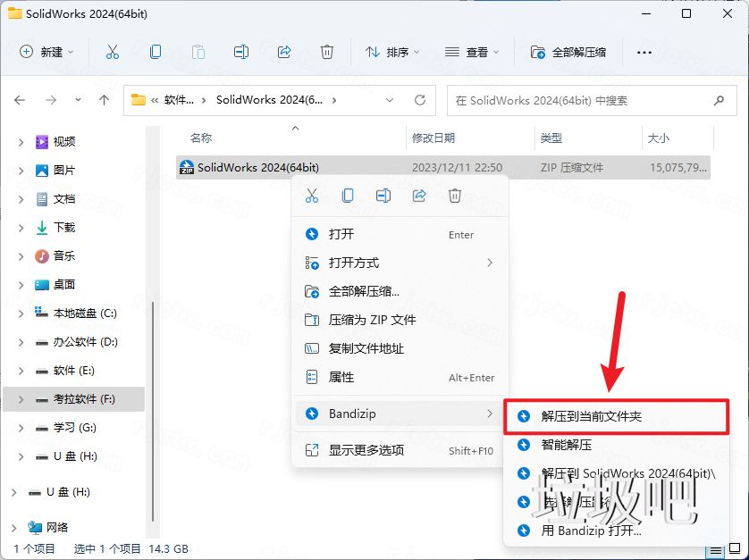Screen dimensions: 749x560
Task: Click the search magnifier icon in the search box
Action: coord(720,100)
